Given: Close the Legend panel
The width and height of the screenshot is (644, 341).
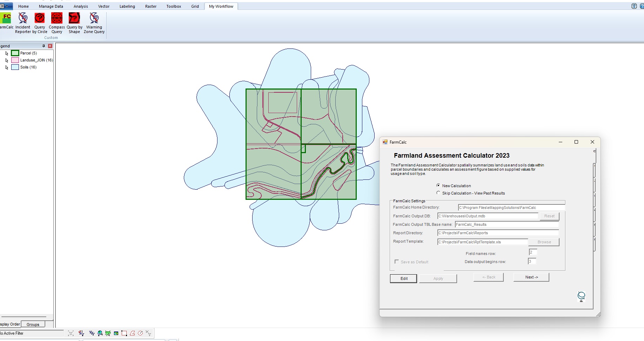Looking at the screenshot, I should pos(50,46).
